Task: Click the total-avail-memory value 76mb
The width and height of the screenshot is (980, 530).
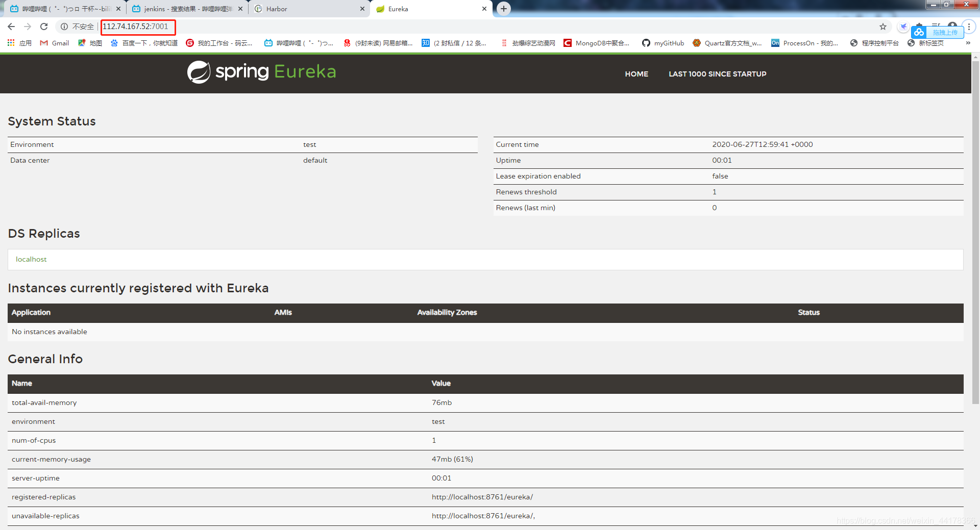Action: (442, 402)
